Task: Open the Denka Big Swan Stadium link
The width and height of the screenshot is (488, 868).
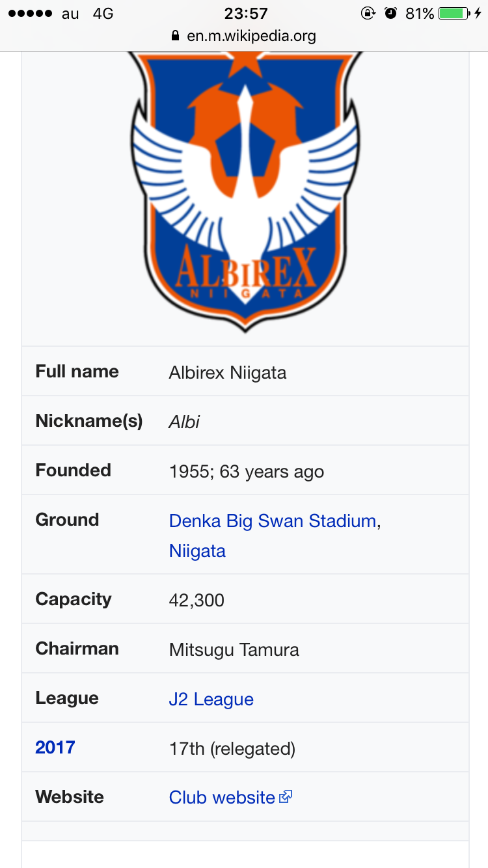Action: point(273,521)
